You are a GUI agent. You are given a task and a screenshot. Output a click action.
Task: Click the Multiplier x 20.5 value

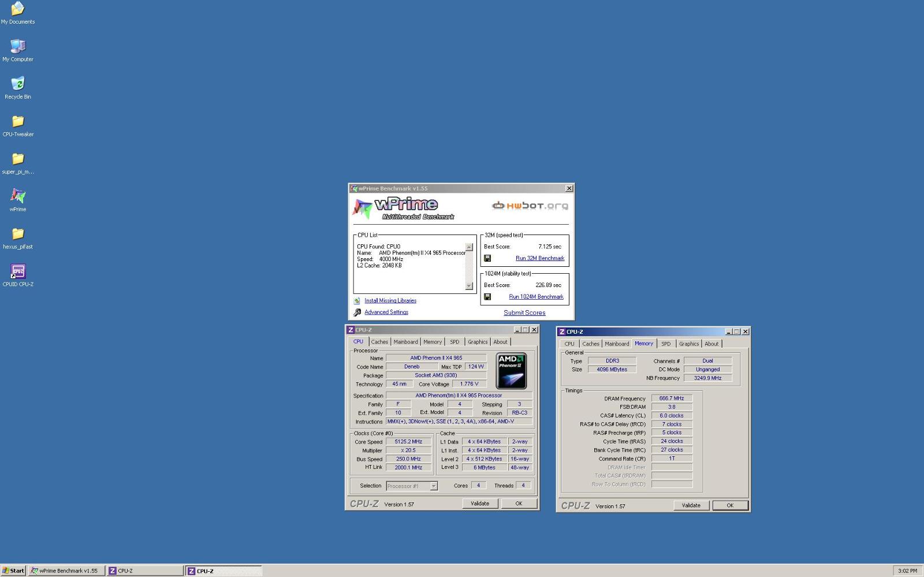pos(408,451)
